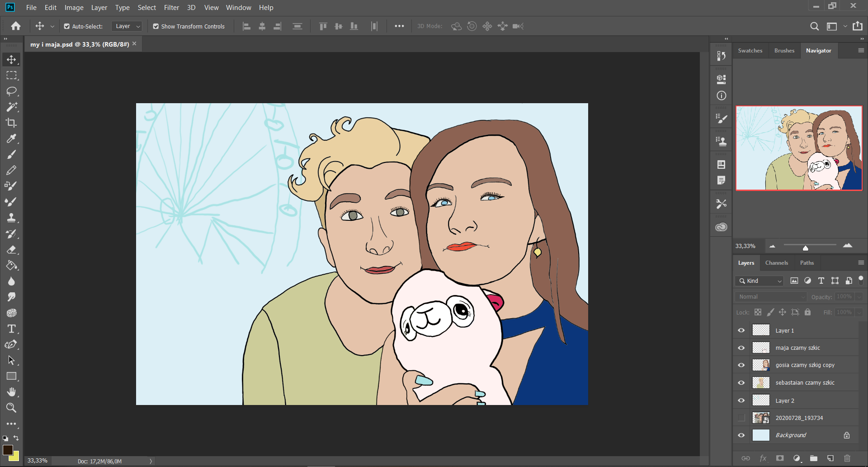Open the search magnifier in options bar

(814, 26)
